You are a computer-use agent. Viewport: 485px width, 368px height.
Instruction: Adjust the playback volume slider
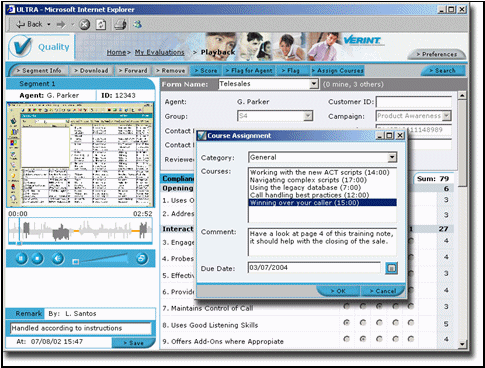coord(101,259)
